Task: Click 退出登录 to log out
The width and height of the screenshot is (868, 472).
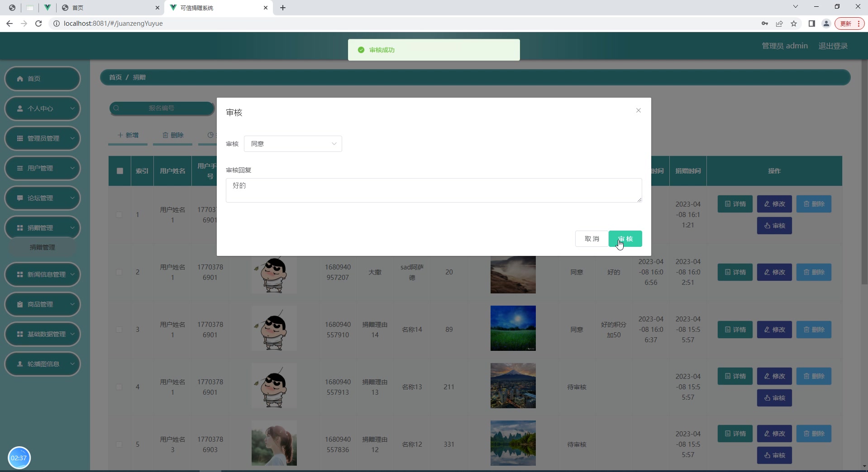Action: tap(833, 46)
